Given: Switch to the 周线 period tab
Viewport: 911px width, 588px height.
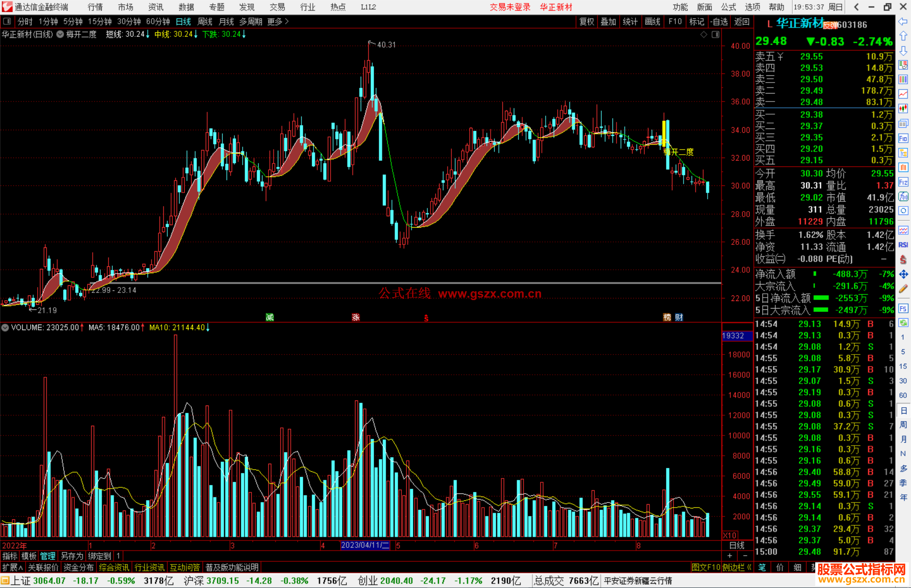Looking at the screenshot, I should [205, 21].
